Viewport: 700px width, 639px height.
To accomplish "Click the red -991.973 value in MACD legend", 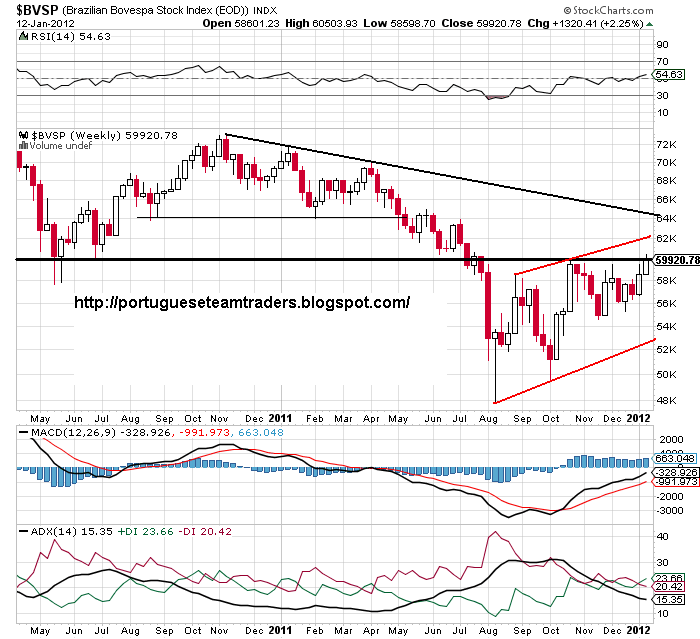I will (204, 432).
